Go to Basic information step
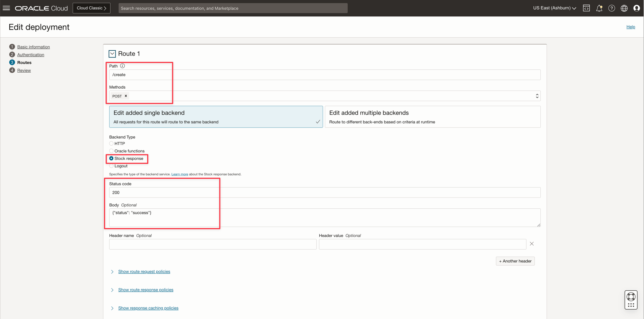The width and height of the screenshot is (644, 319). click(x=33, y=47)
